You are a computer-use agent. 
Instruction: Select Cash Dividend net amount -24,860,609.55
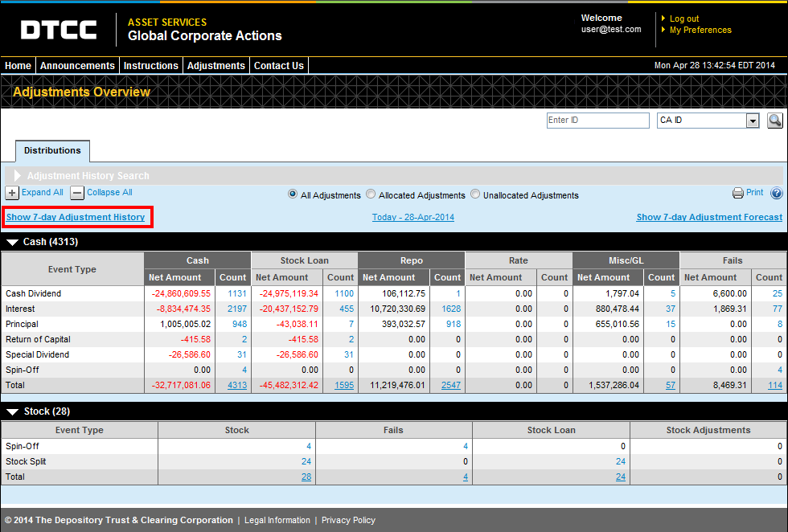click(181, 293)
